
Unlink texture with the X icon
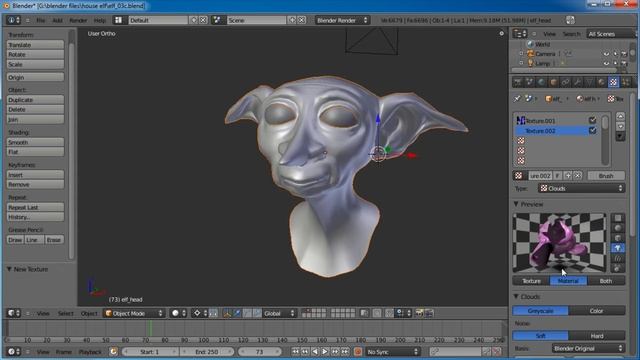tap(578, 176)
